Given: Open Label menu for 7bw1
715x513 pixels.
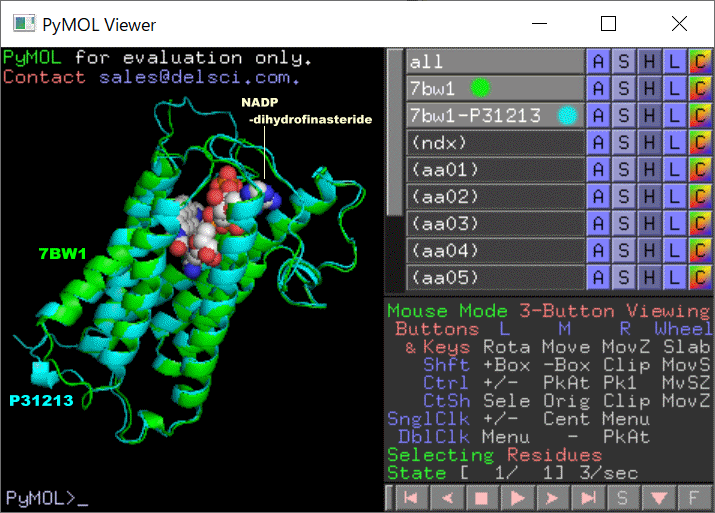Looking at the screenshot, I should [675, 88].
